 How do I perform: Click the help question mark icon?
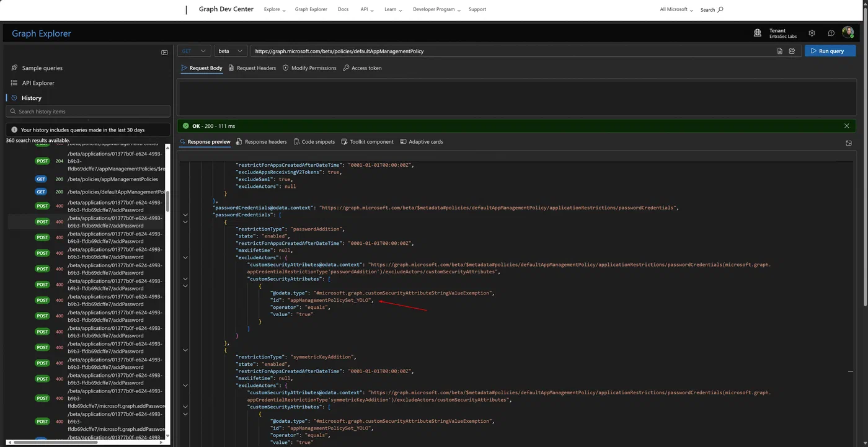[x=831, y=33]
